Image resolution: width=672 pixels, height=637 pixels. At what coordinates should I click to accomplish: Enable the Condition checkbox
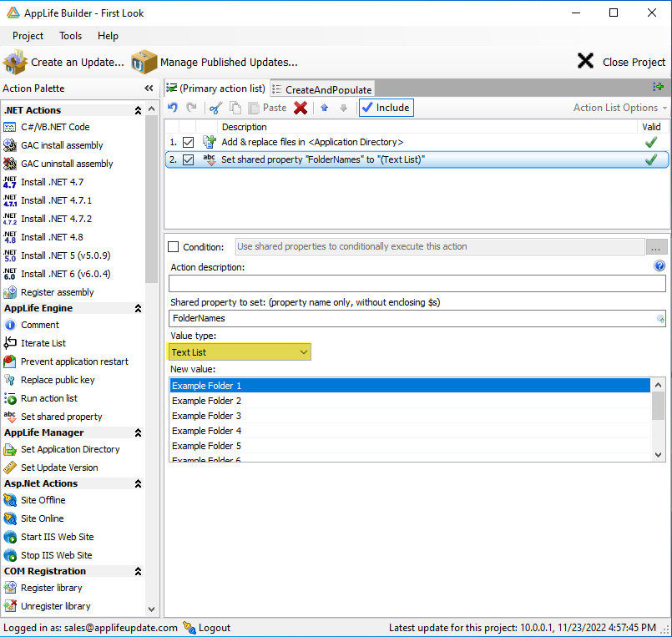click(x=173, y=247)
